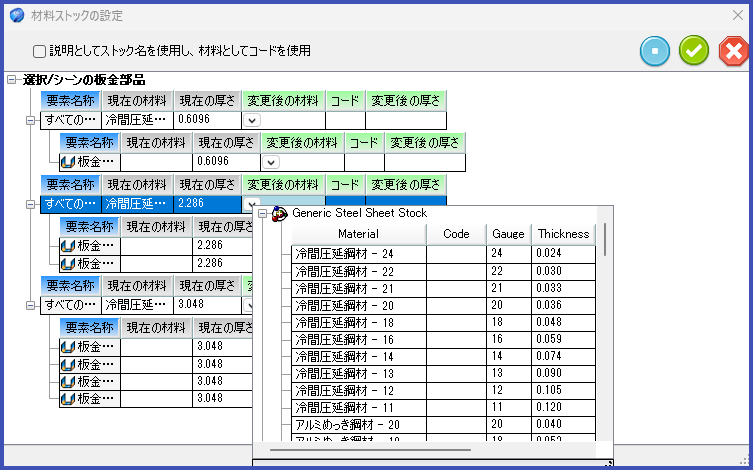
Task: Select 冷間圧延鋼材 - 24 material row
Action: 358,254
